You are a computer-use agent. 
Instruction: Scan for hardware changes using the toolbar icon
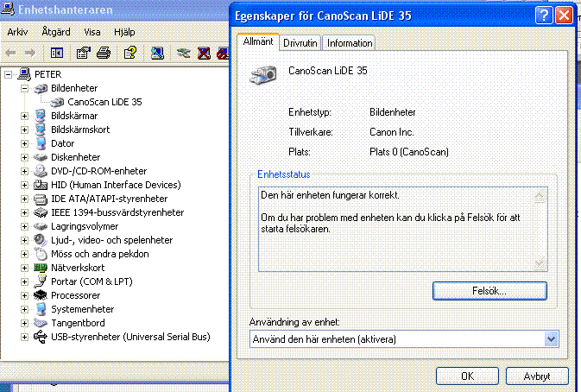[x=157, y=53]
